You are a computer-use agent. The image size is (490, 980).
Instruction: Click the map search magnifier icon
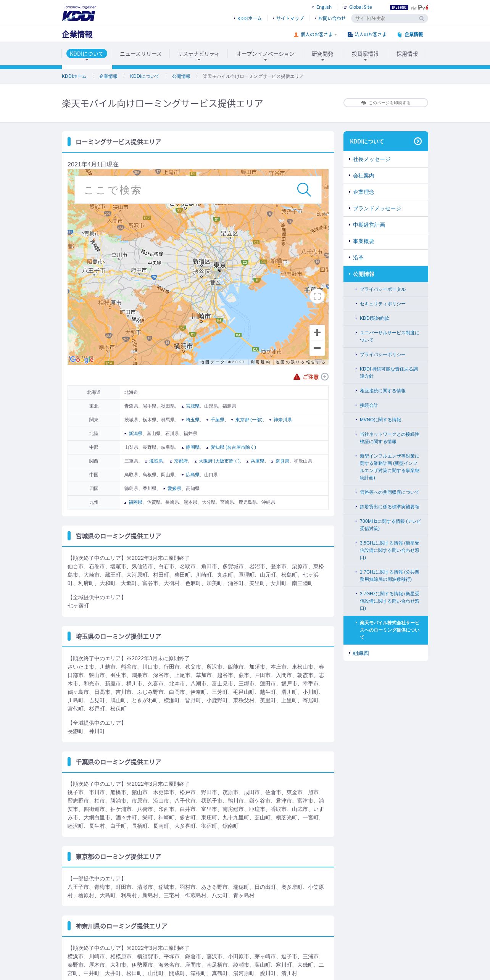click(x=304, y=190)
